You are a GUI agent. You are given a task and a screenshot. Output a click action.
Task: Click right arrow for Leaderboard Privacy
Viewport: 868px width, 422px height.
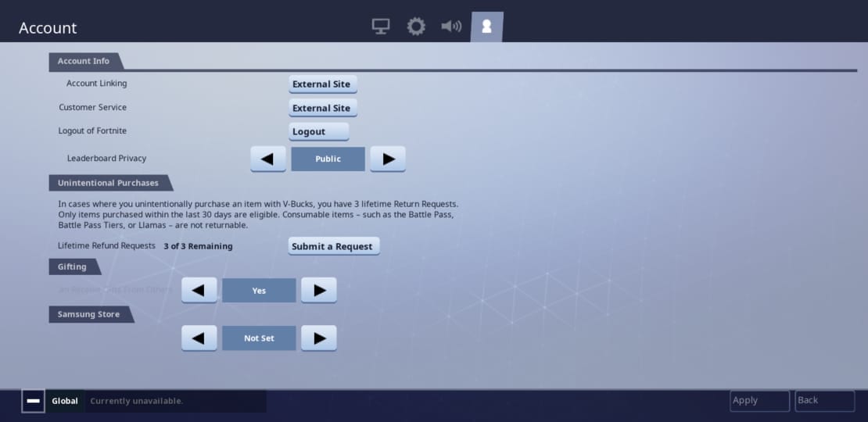click(388, 159)
